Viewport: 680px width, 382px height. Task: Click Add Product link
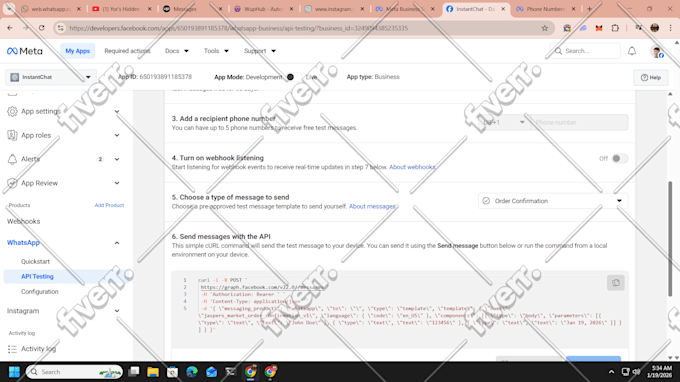coord(109,205)
